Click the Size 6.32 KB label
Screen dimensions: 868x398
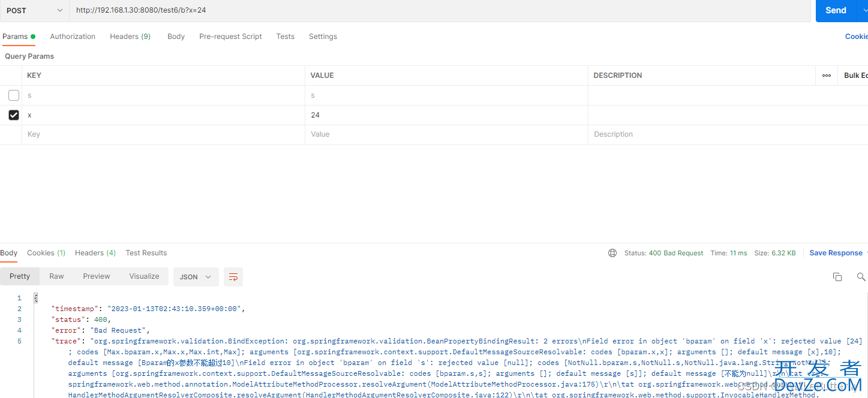pyautogui.click(x=775, y=253)
